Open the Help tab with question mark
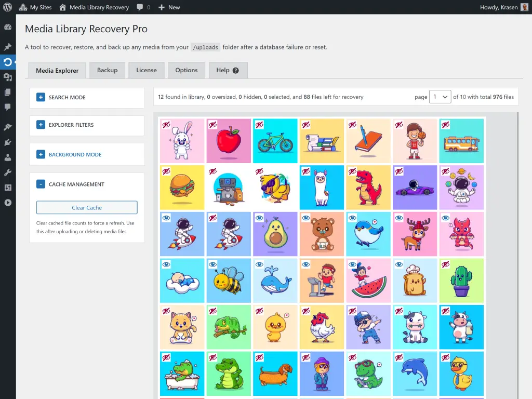The image size is (532, 399). [228, 70]
